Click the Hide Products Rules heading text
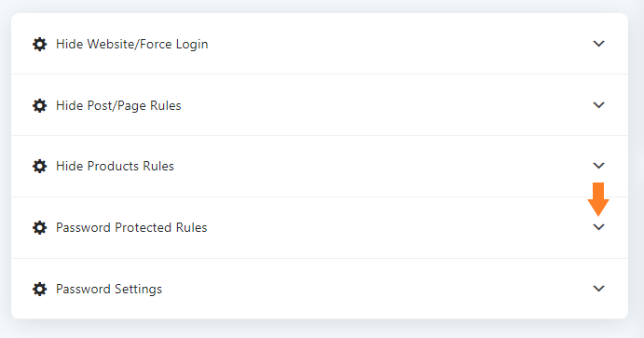Screen dimensions: 644x338 point(115,166)
